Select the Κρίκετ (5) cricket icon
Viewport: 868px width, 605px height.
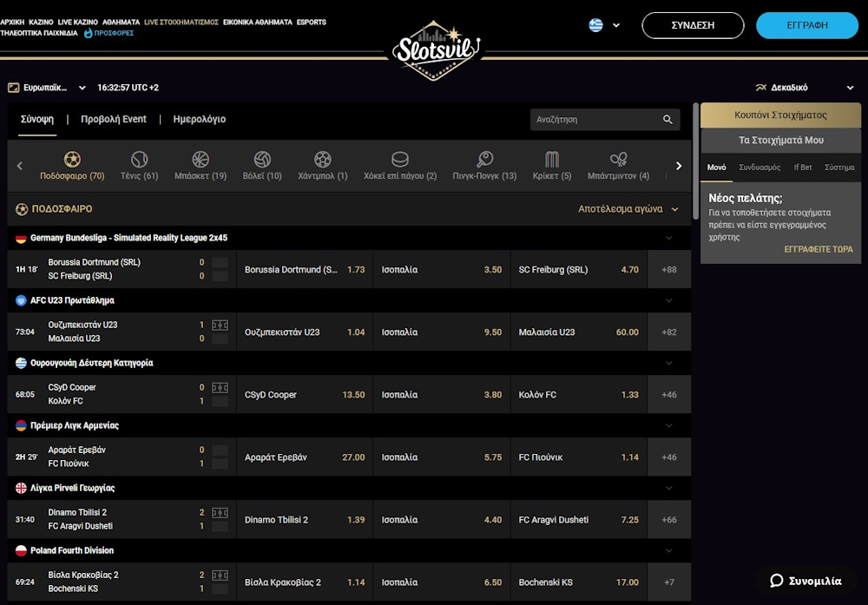click(x=552, y=161)
